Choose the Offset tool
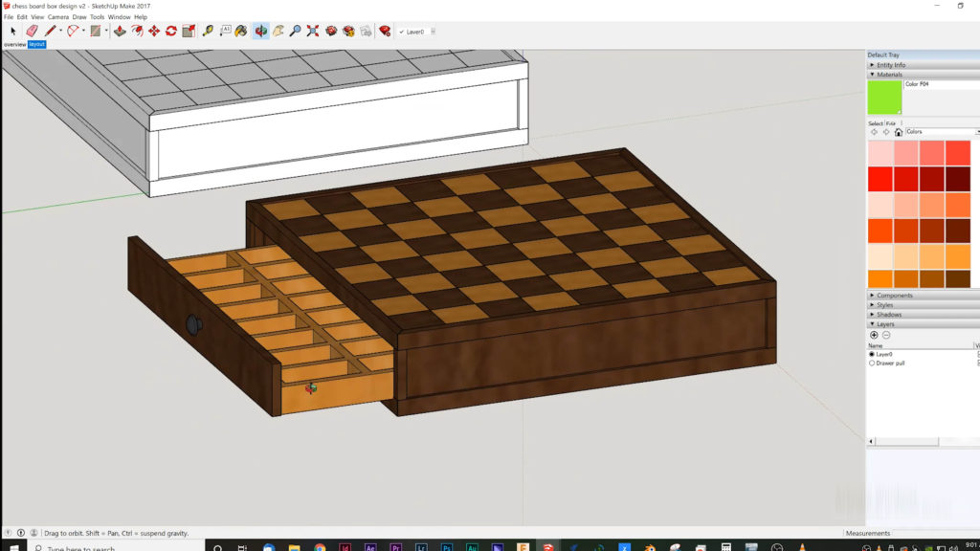The width and height of the screenshot is (980, 551). tap(137, 32)
